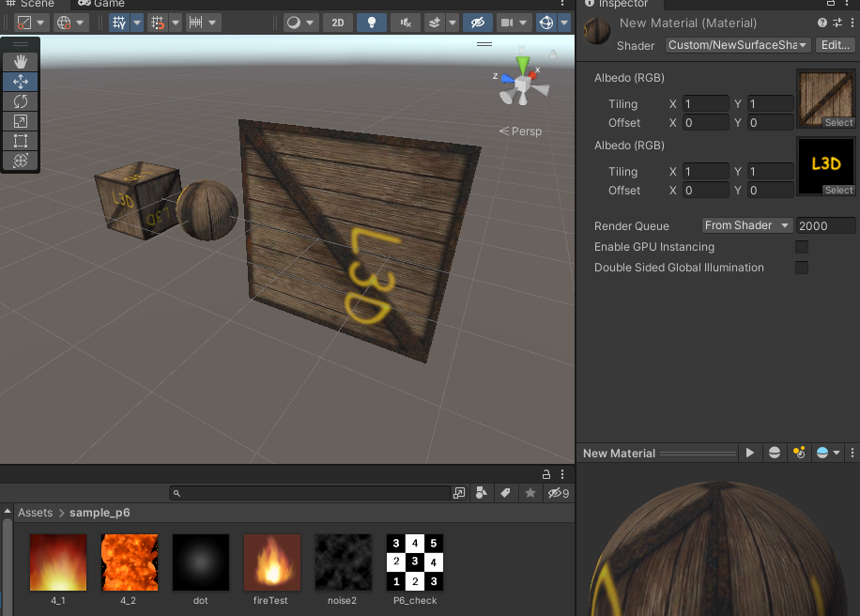Select the Move tool
This screenshot has width=860, height=616.
pyautogui.click(x=21, y=82)
